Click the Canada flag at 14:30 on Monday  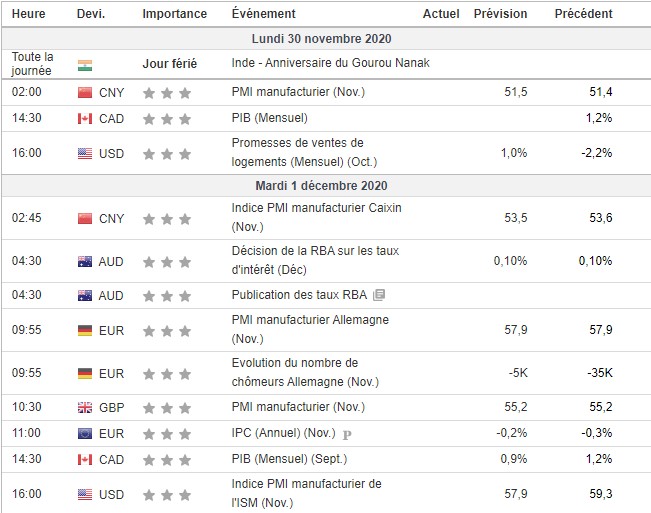[x=85, y=119]
